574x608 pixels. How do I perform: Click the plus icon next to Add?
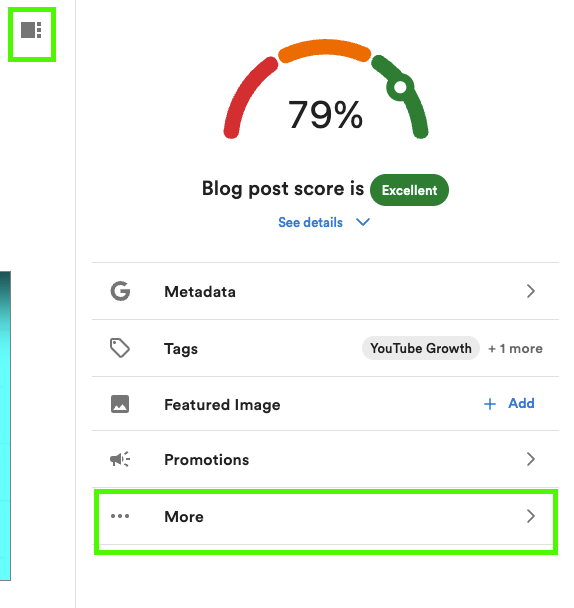[x=490, y=404]
